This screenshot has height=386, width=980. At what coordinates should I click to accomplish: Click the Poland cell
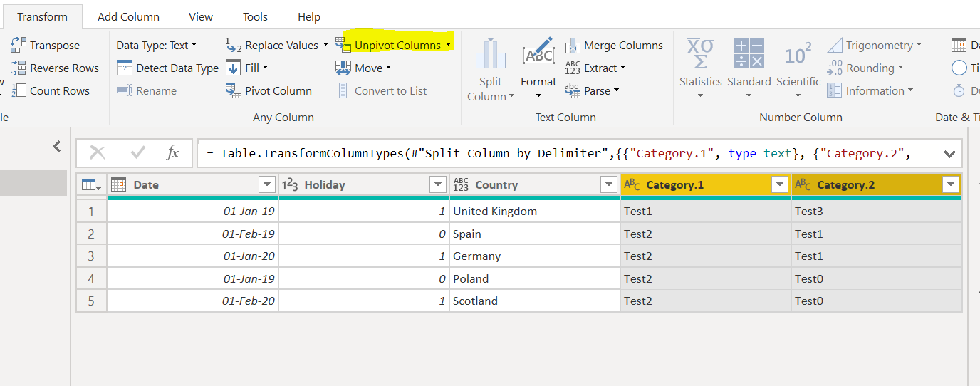pos(535,278)
